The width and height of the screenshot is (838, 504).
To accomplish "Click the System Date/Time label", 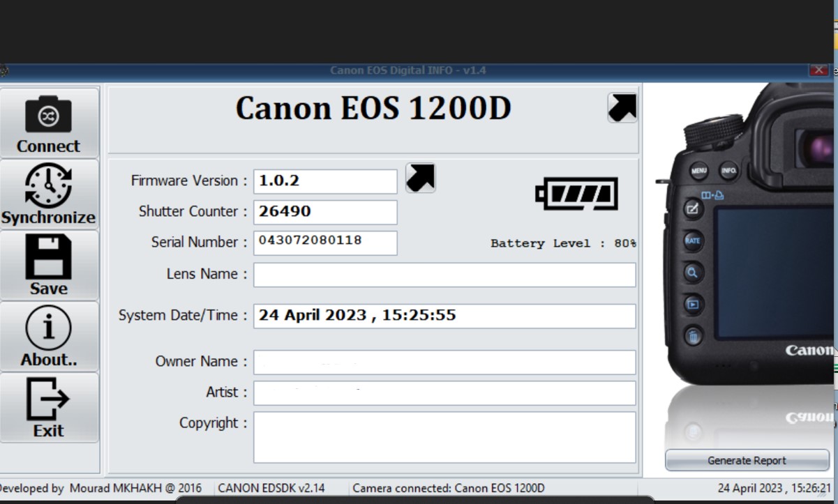I will (x=183, y=315).
